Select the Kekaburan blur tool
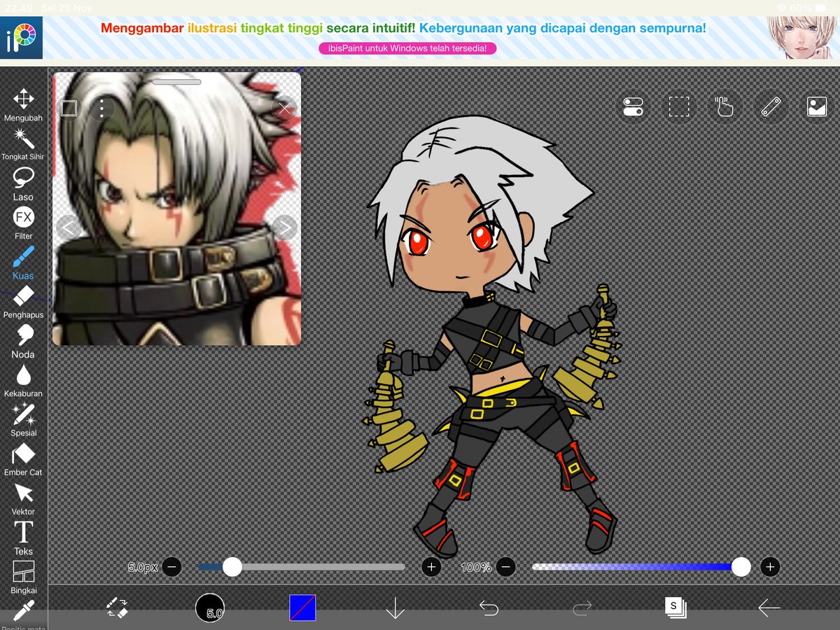 coord(23,381)
